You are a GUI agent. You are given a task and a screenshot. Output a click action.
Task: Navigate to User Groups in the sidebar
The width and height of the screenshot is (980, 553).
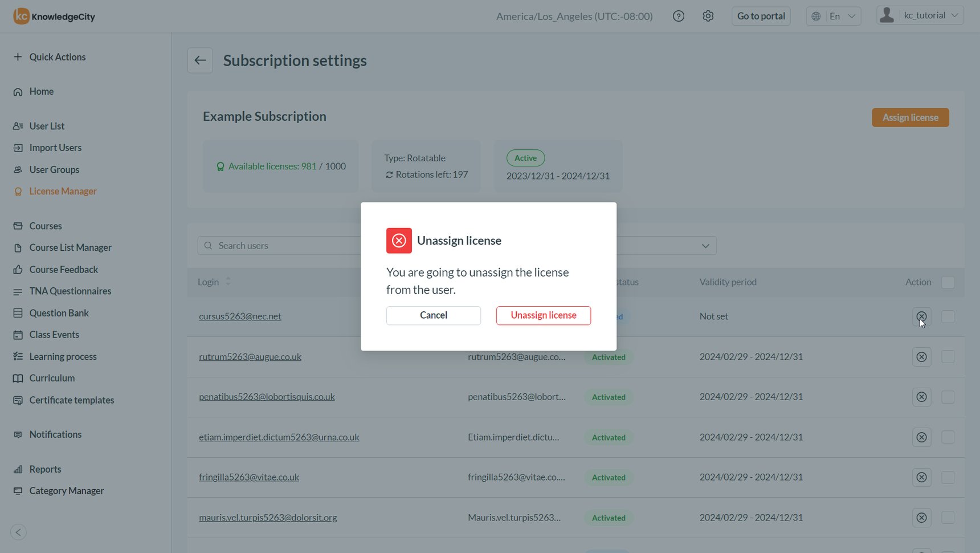point(54,169)
